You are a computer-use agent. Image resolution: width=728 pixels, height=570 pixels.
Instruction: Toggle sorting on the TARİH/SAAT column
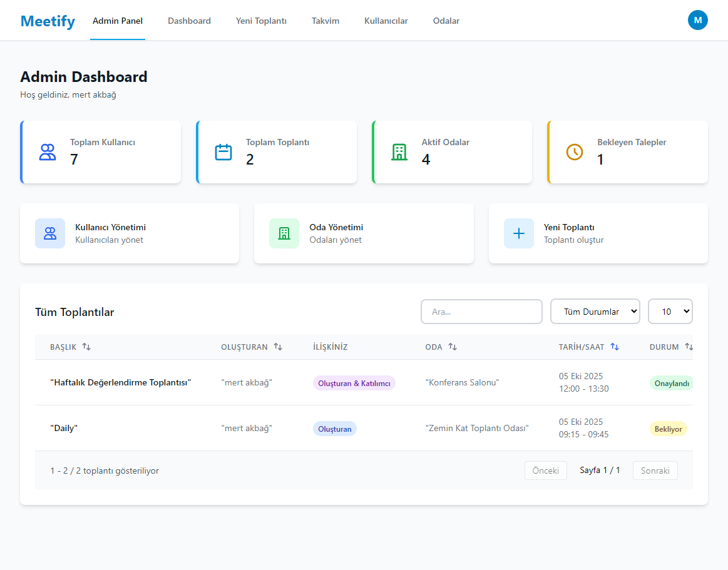[x=615, y=346]
